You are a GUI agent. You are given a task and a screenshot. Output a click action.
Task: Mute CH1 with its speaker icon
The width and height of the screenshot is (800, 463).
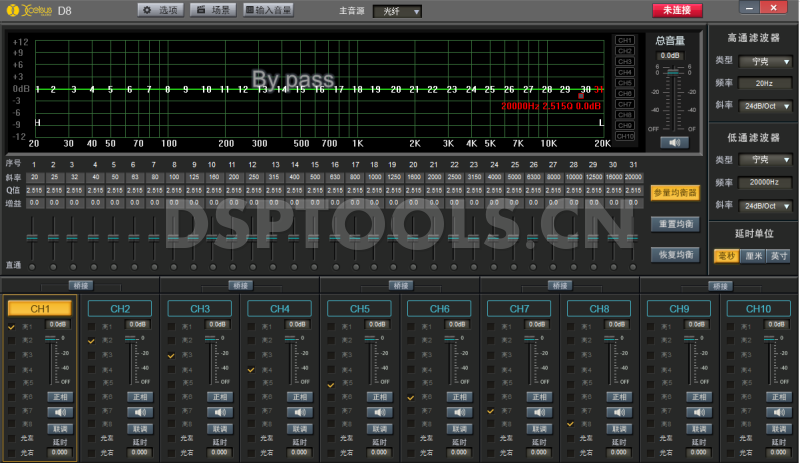[60, 411]
